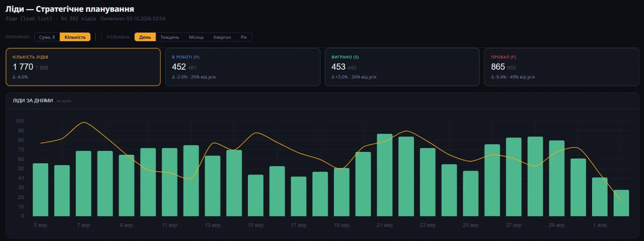Select the Виграно (S) card

(x=402, y=67)
